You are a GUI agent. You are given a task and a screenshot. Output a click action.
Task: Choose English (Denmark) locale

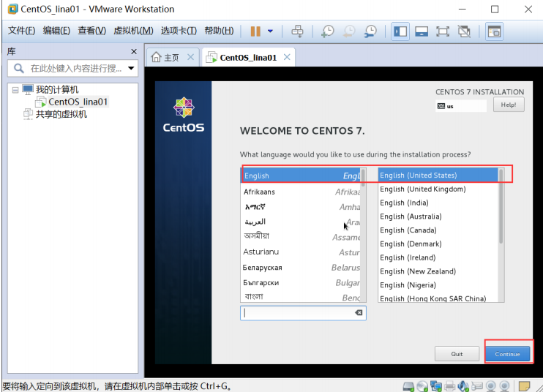click(x=438, y=244)
